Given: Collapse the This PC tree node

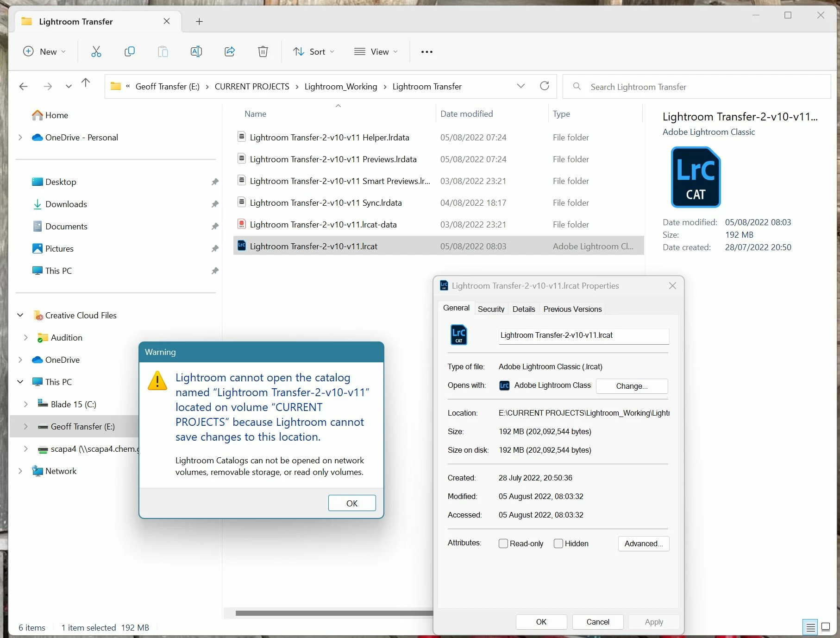Looking at the screenshot, I should pyautogui.click(x=20, y=382).
